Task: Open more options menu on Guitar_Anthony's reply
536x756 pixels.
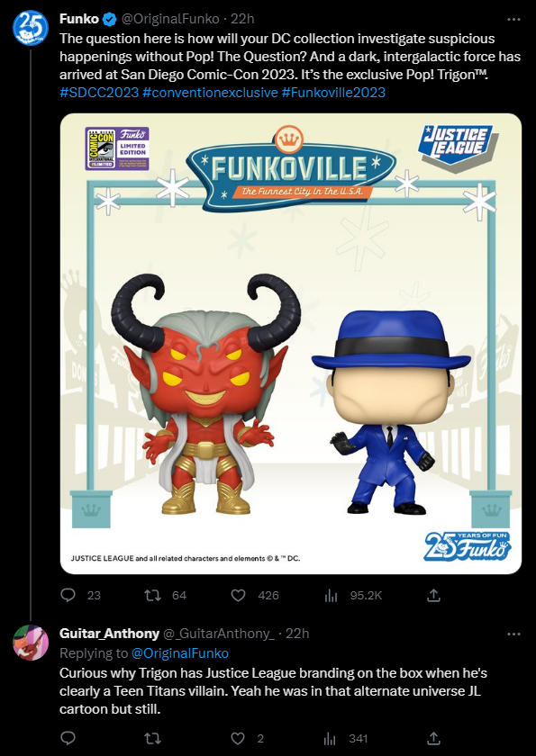Action: click(513, 634)
